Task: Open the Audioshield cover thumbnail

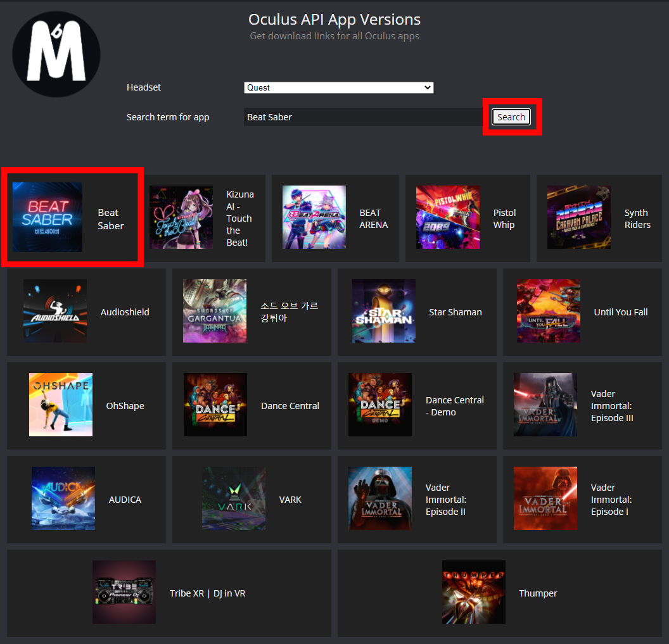Action: coord(55,311)
